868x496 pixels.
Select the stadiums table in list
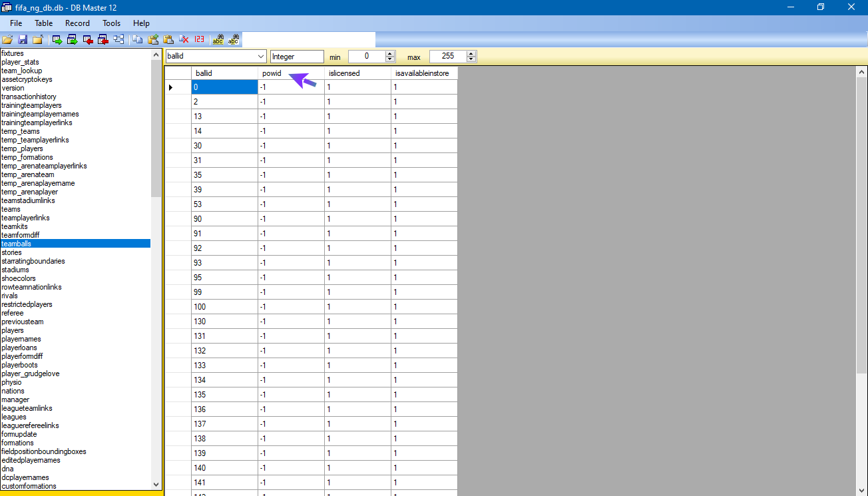75,270
